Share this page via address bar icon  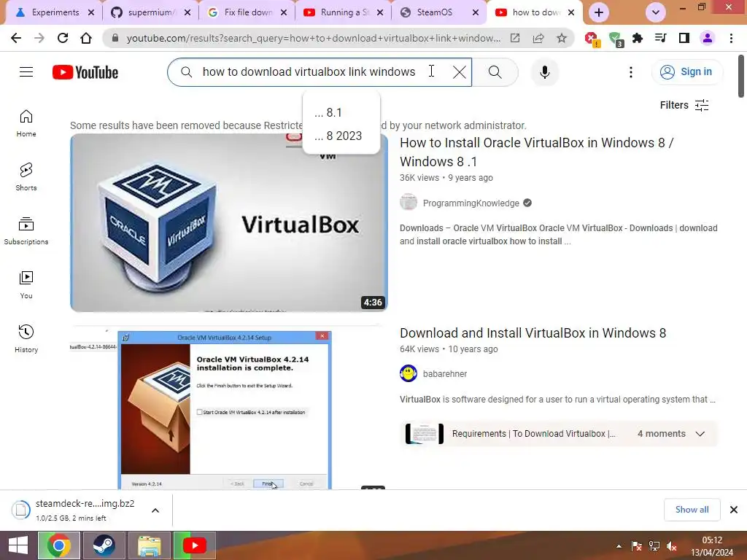click(538, 38)
